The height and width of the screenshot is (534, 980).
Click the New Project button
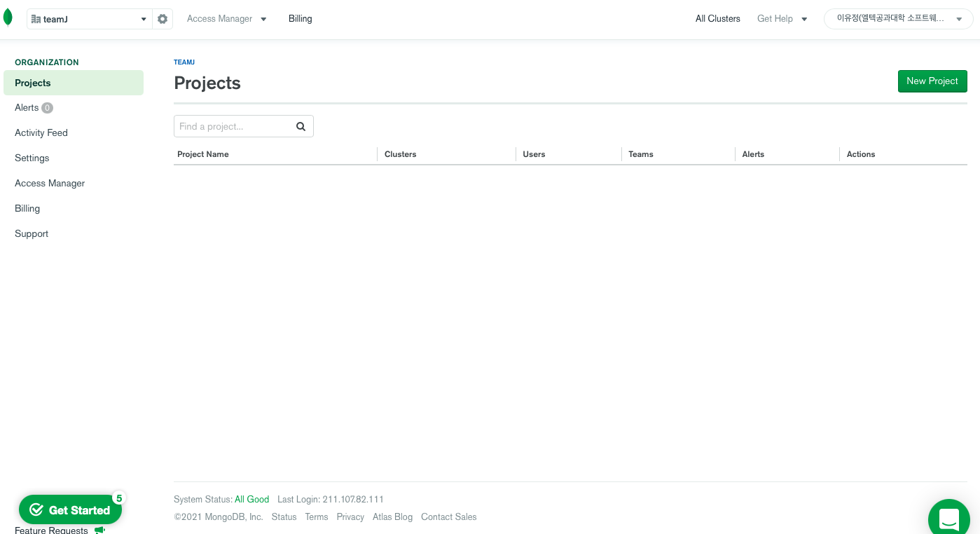932,81
